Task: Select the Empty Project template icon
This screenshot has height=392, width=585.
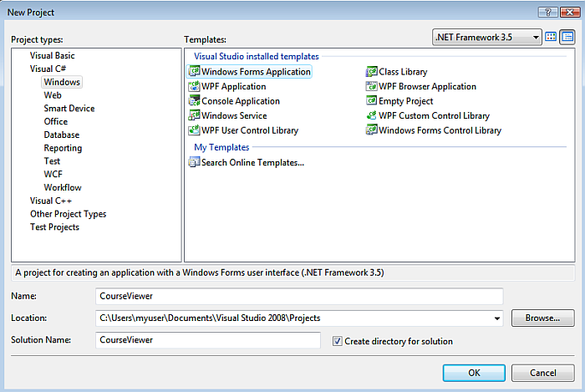Action: 372,101
